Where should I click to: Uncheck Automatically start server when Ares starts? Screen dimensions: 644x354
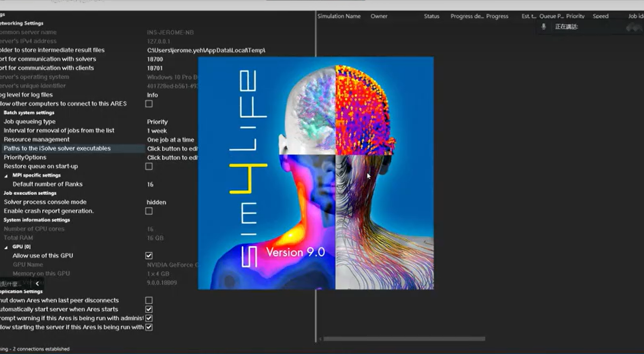(149, 309)
